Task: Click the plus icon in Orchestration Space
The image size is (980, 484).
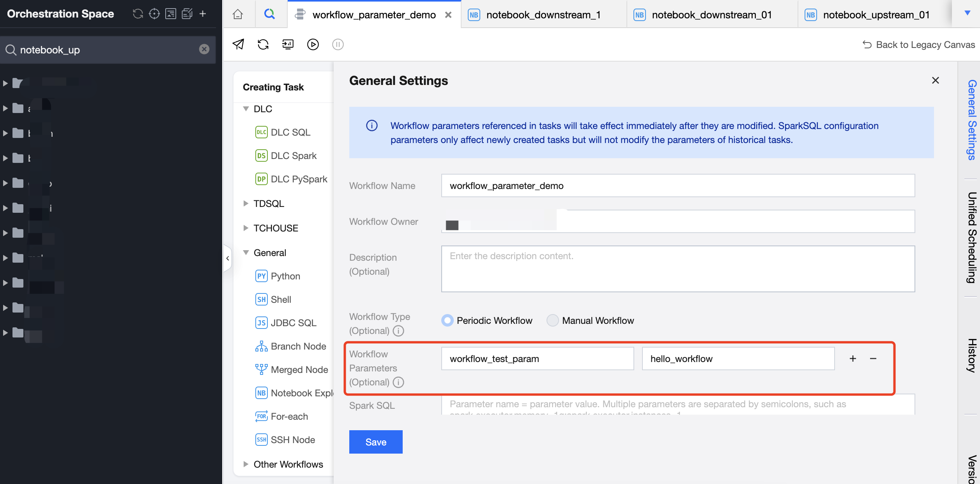Action: pos(203,14)
